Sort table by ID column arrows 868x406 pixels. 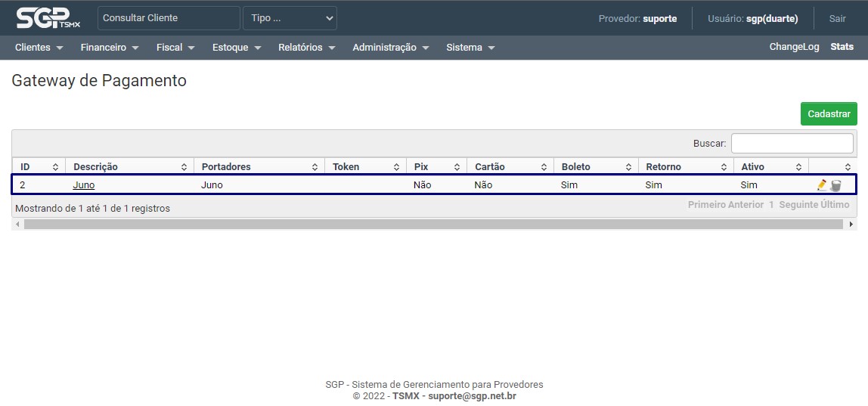[x=55, y=167]
